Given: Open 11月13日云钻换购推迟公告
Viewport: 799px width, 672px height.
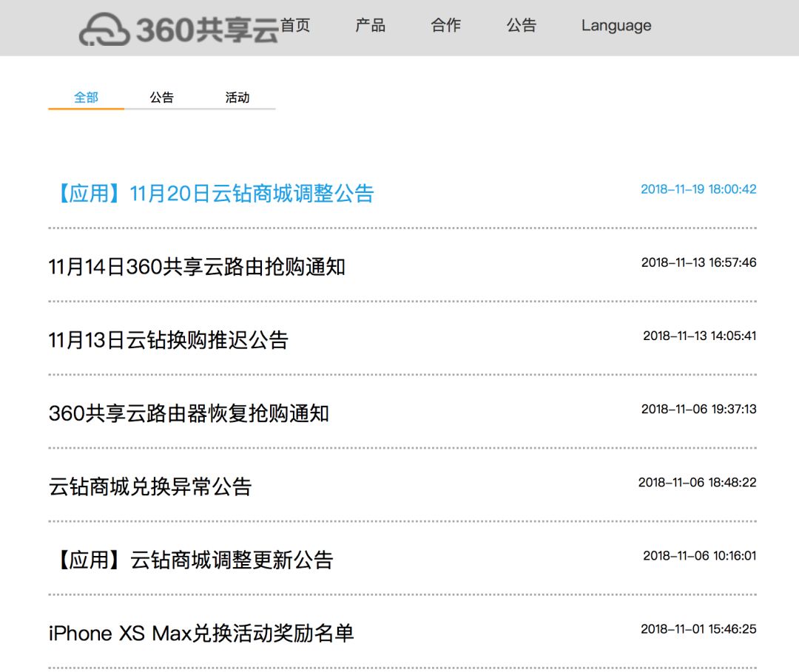Looking at the screenshot, I should [168, 340].
